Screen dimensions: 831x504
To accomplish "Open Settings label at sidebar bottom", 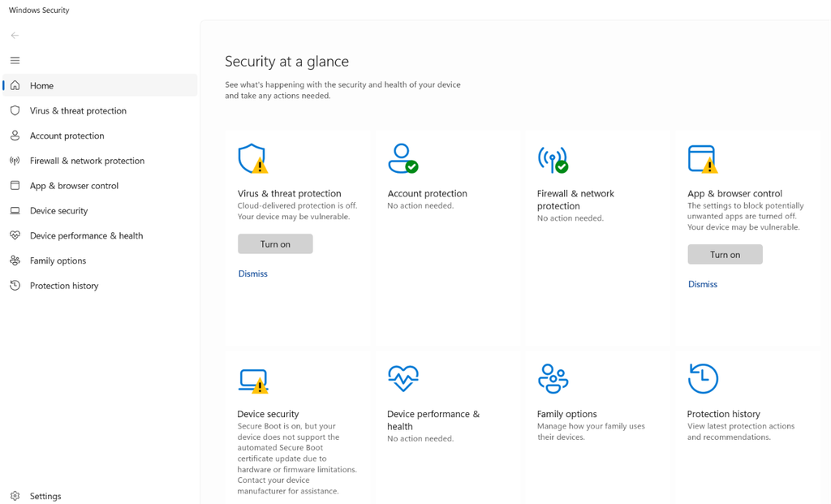I will point(45,496).
